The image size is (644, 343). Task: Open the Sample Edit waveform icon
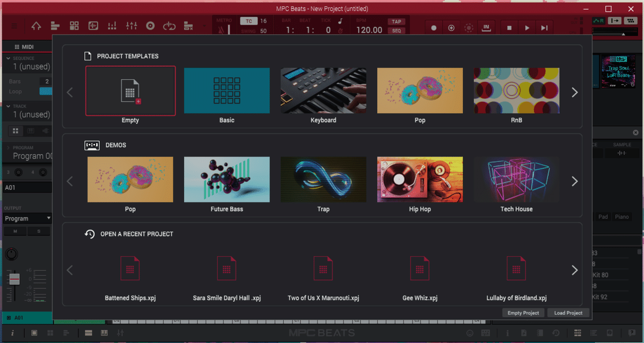click(x=93, y=26)
